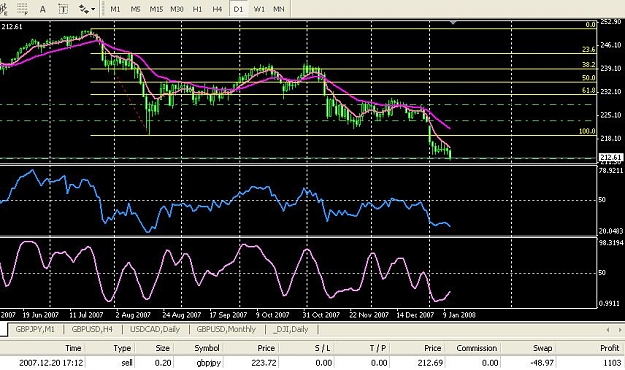Sort trades by Time column header
This screenshot has width=625, height=370.
click(x=73, y=348)
